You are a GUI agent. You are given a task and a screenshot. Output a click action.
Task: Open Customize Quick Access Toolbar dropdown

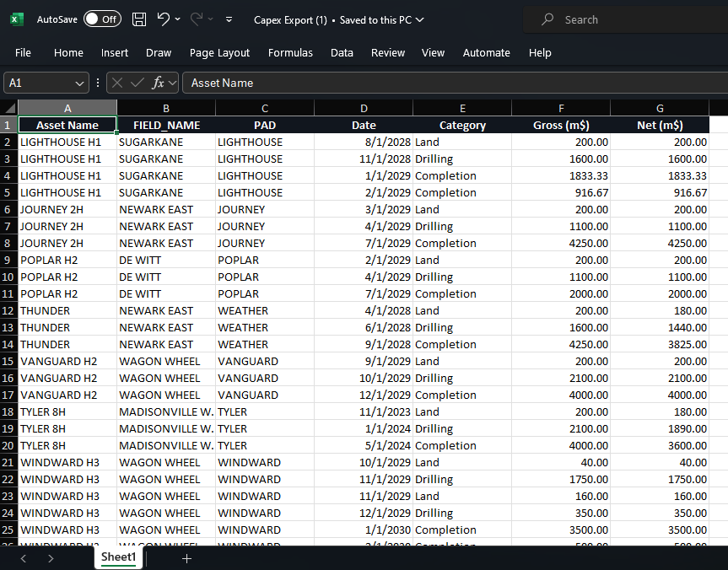[x=229, y=19]
